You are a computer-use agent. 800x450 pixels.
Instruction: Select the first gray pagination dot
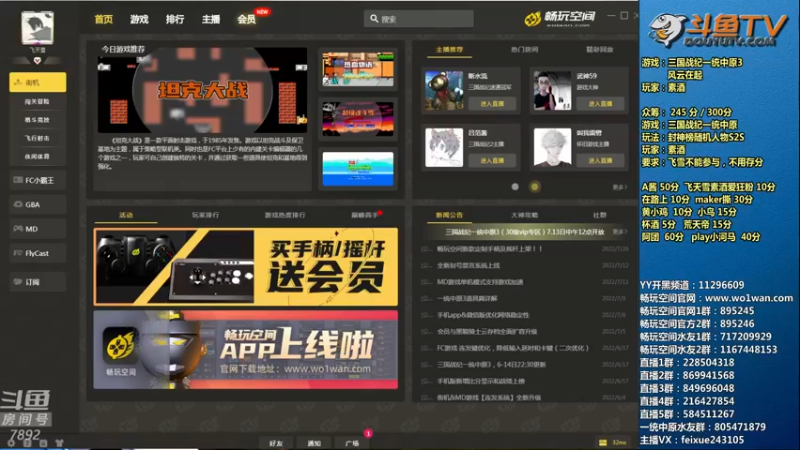tap(515, 187)
